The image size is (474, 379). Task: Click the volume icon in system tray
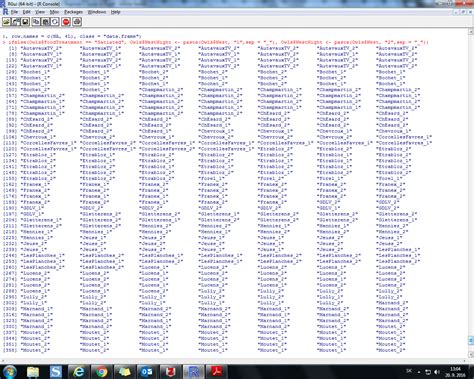coord(437,372)
